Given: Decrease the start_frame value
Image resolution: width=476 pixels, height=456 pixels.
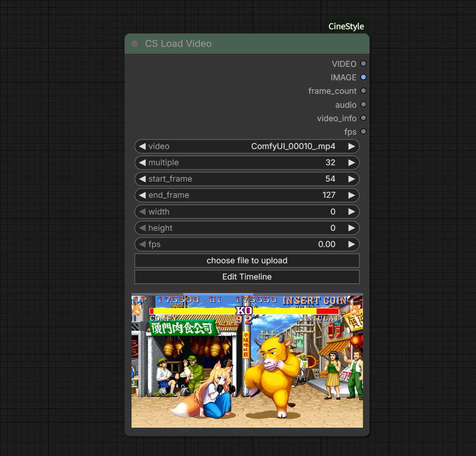Looking at the screenshot, I should point(142,179).
